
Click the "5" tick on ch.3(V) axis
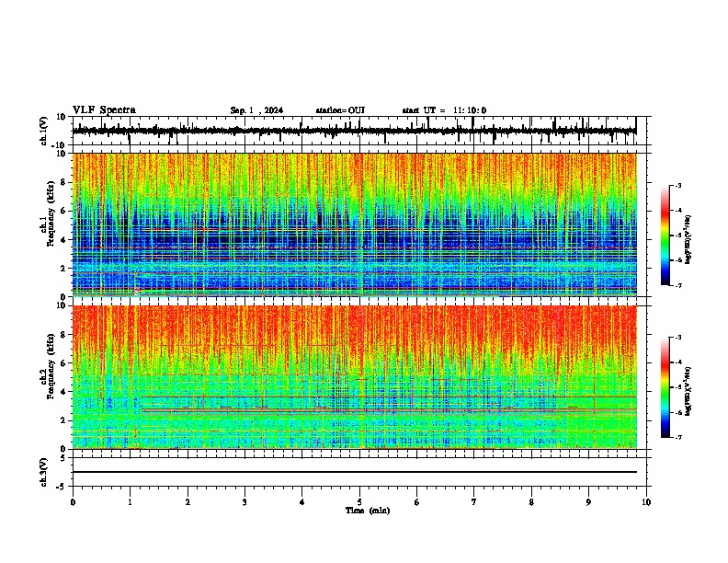(64, 458)
